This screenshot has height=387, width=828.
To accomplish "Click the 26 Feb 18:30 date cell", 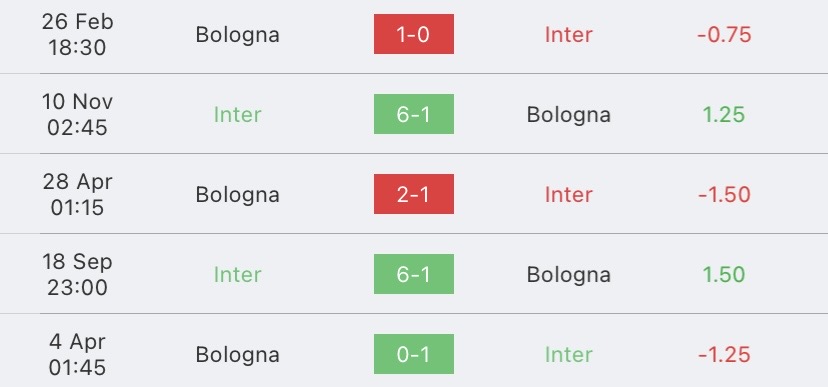I will coord(78,35).
